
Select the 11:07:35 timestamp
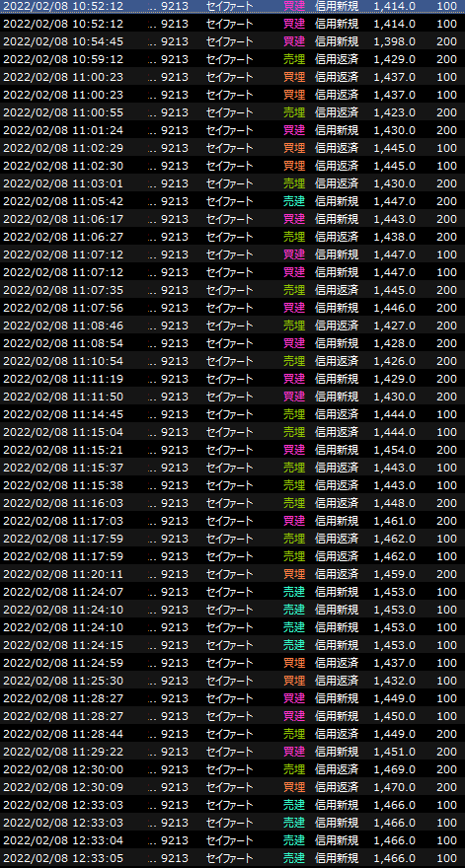pyautogui.click(x=63, y=290)
